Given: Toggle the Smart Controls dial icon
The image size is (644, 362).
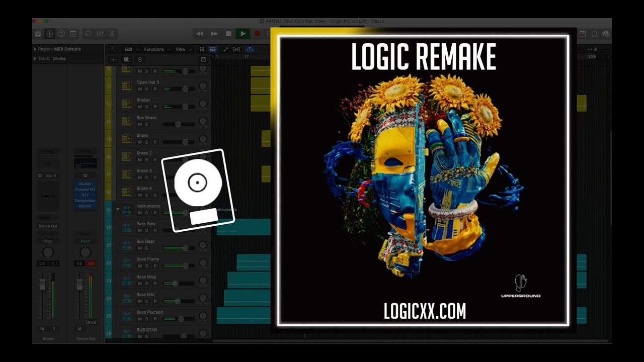Looking at the screenshot, I should pos(88,34).
